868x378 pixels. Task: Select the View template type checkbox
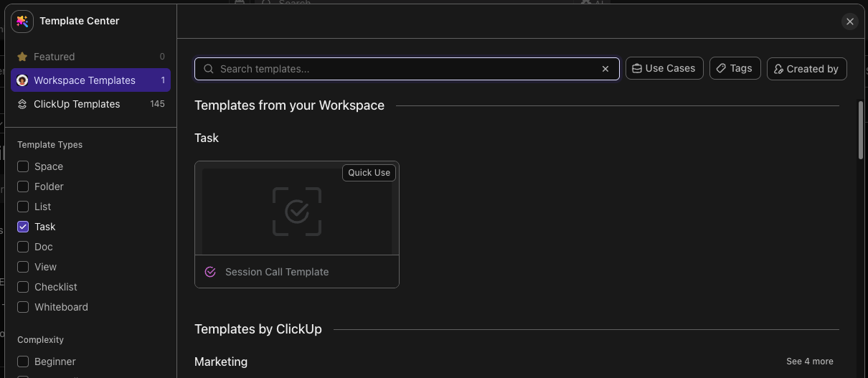(x=23, y=267)
